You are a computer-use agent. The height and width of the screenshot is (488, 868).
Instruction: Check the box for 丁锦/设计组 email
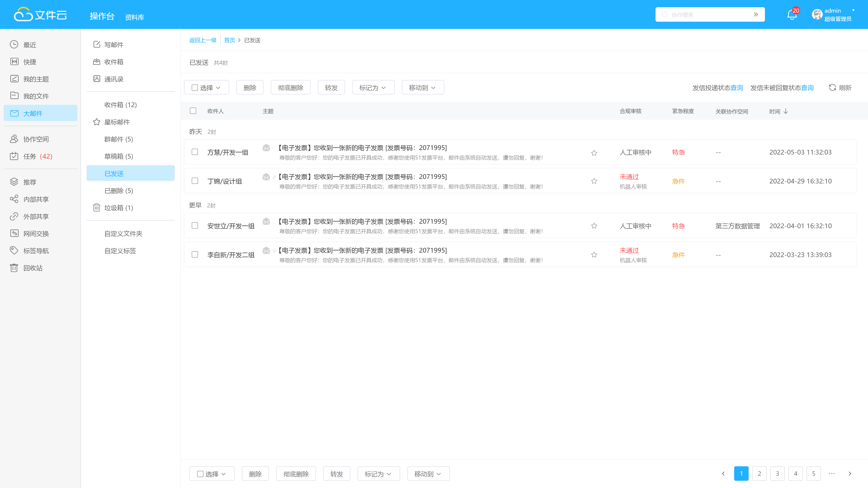tap(195, 181)
